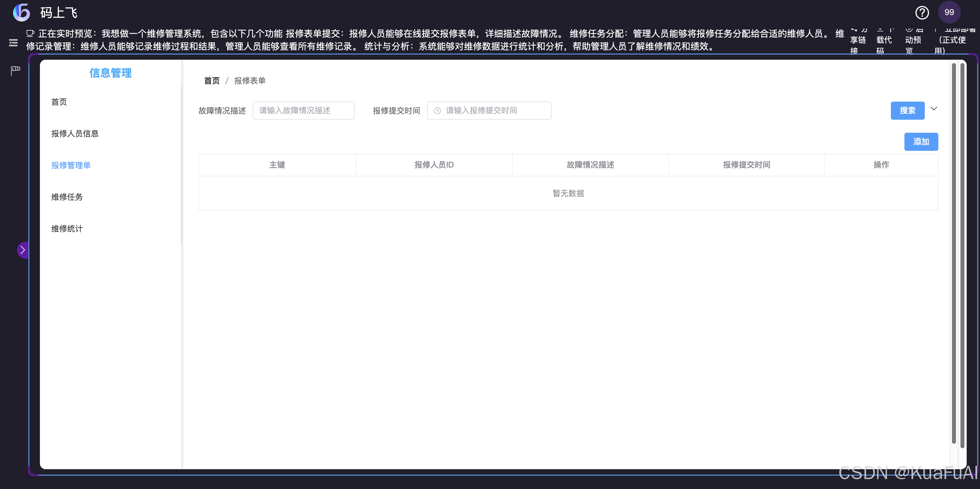Go to 维修统计 in sidebar
Image resolution: width=980 pixels, height=489 pixels.
coord(67,229)
